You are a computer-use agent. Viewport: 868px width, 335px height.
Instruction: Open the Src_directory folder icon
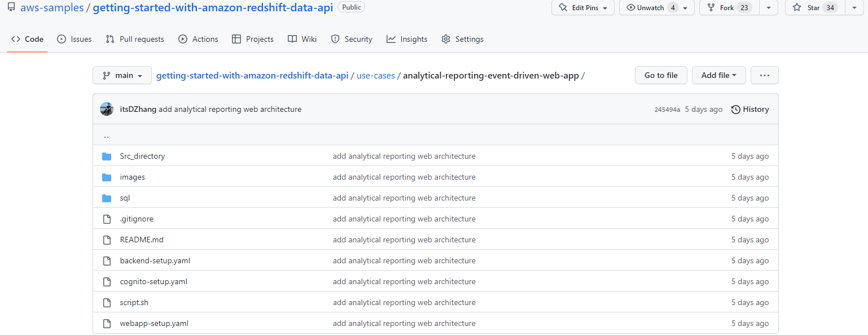pyautogui.click(x=107, y=156)
